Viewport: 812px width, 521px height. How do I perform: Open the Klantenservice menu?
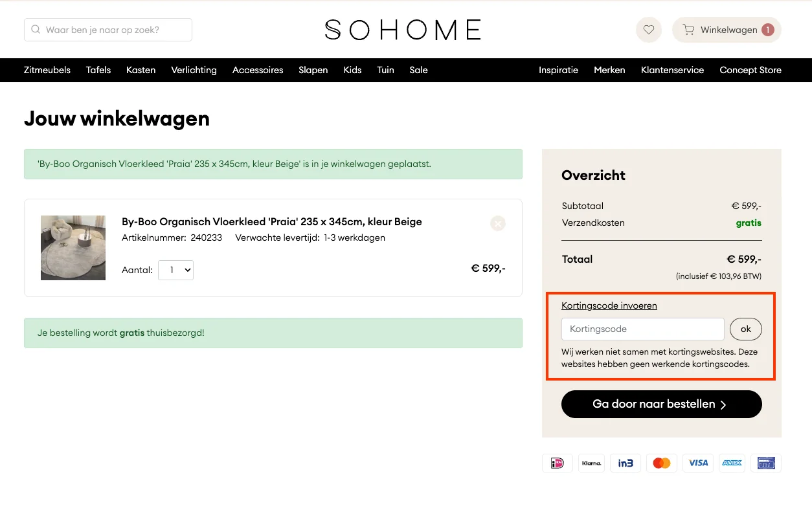[672, 70]
